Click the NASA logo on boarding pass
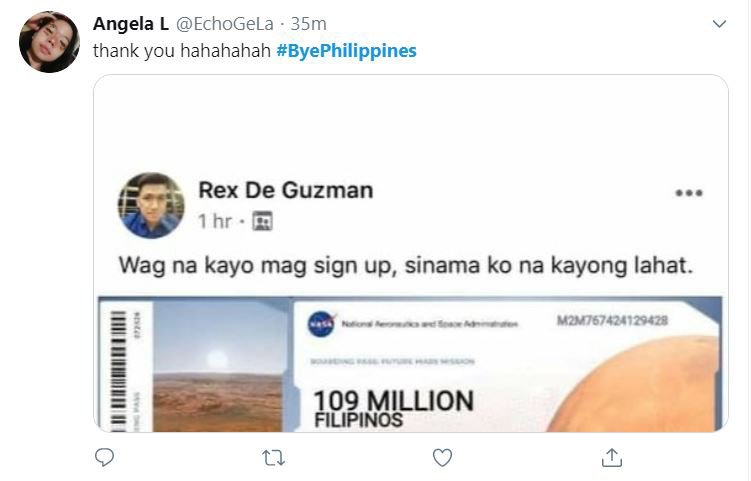The height and width of the screenshot is (481, 751). [321, 324]
